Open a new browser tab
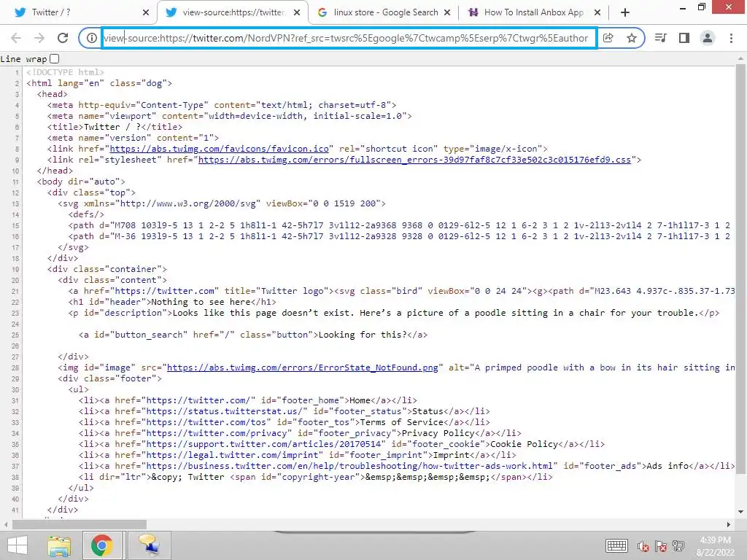Image resolution: width=747 pixels, height=560 pixels. pyautogui.click(x=625, y=12)
